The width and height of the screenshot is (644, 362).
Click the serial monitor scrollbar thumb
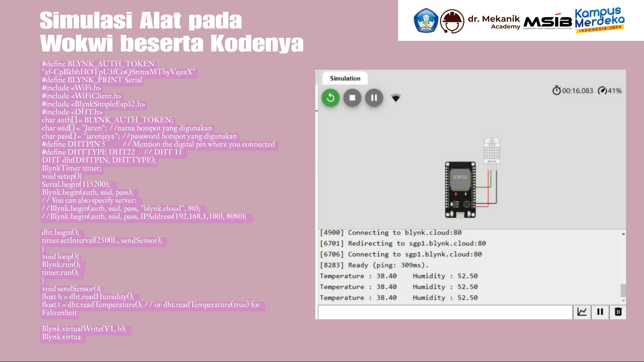click(x=623, y=290)
